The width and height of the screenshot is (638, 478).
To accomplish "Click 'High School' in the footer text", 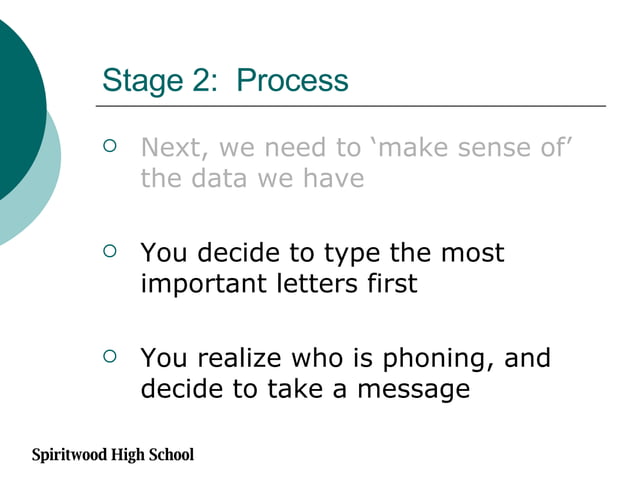I will 156,455.
